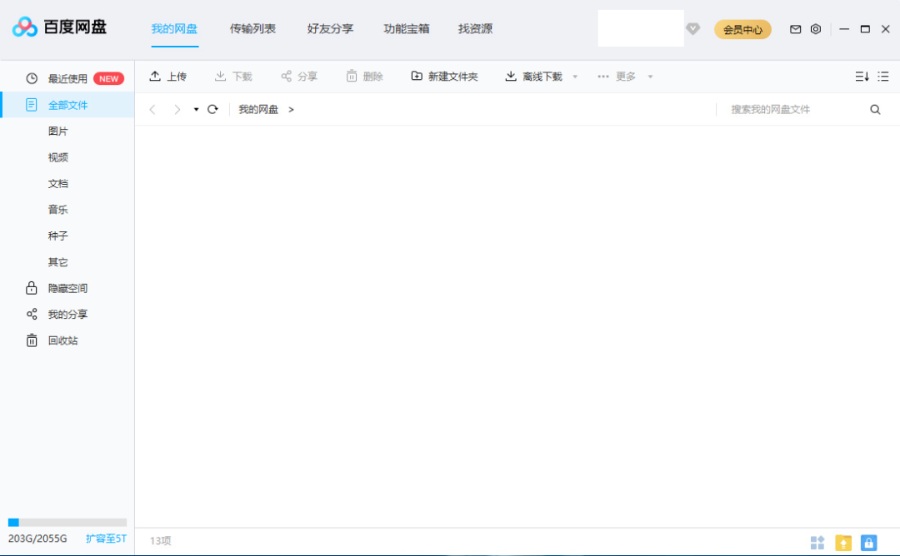Switch to list view icon
This screenshot has height=556, width=900.
(x=883, y=76)
